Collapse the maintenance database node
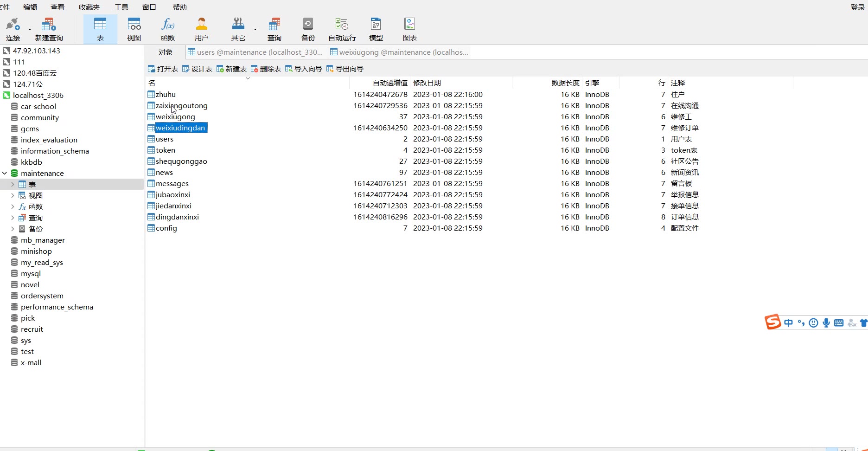Viewport: 868px width, 451px height. coord(5,173)
